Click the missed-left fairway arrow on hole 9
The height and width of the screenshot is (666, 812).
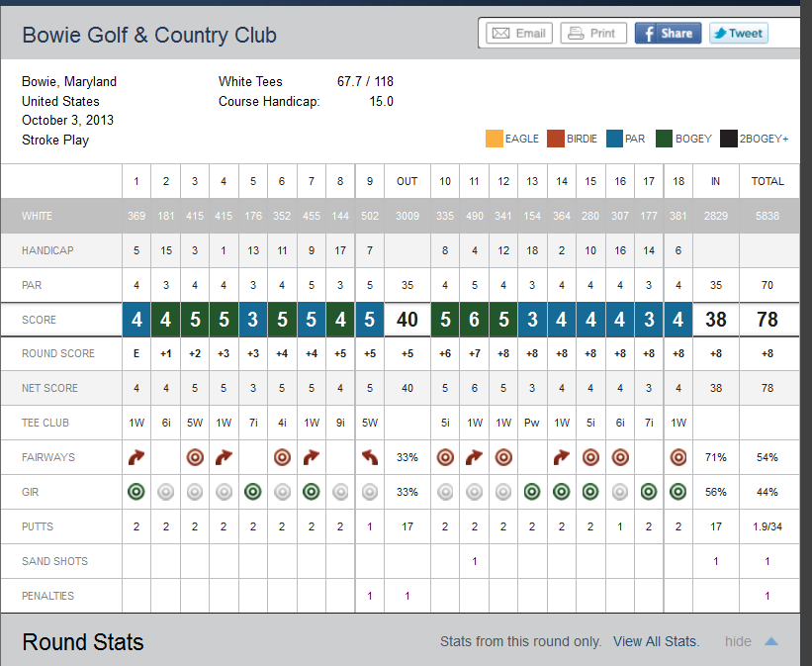coord(370,458)
